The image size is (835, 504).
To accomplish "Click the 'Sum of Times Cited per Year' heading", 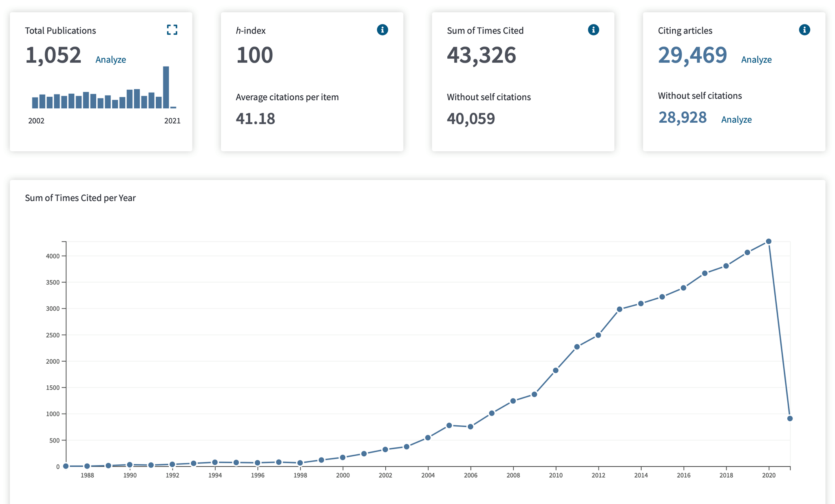I will click(x=80, y=198).
